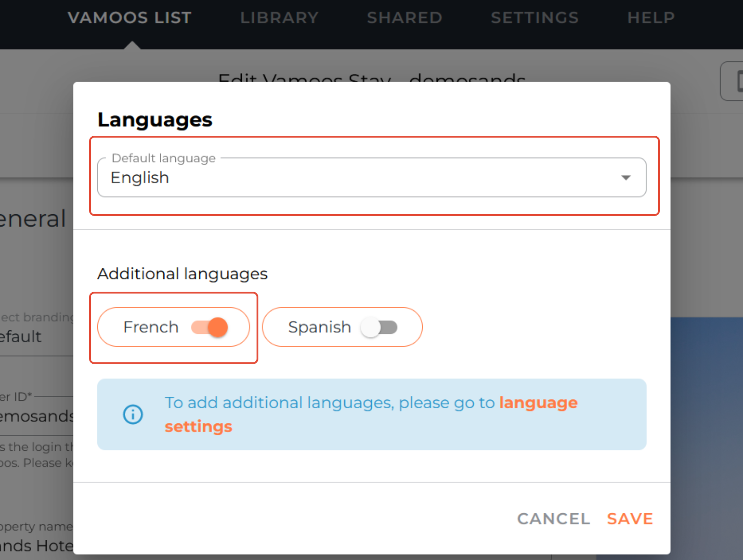Image resolution: width=743 pixels, height=560 pixels.
Task: Click the partially visible button at top right
Action: coord(733,81)
